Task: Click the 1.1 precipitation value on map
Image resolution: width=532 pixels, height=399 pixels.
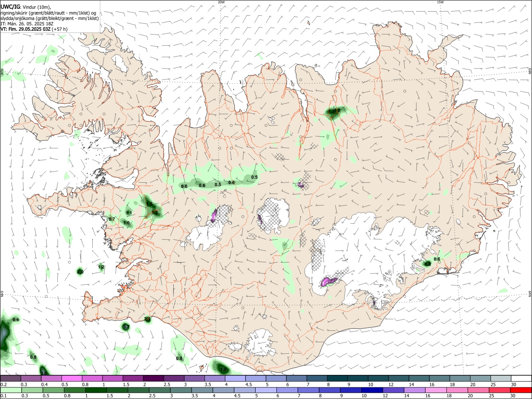Action: tap(129, 213)
